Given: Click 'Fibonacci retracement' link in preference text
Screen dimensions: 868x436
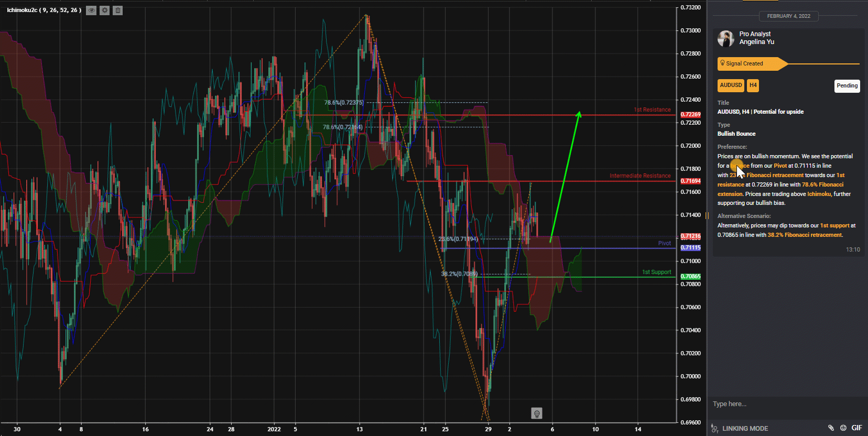Looking at the screenshot, I should click(775, 175).
